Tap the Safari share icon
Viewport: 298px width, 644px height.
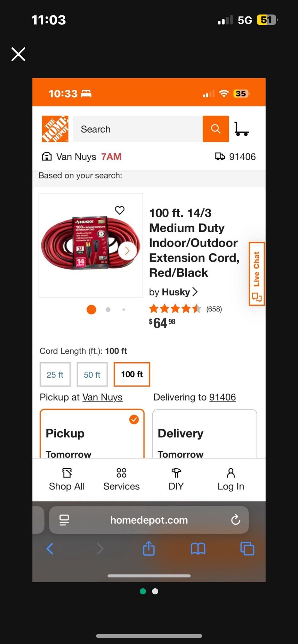pos(148,549)
